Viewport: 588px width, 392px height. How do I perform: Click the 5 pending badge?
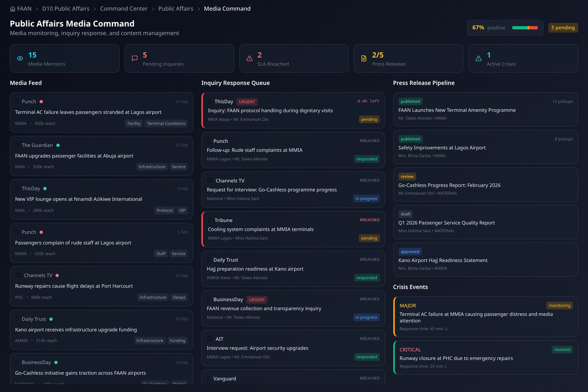tap(563, 28)
